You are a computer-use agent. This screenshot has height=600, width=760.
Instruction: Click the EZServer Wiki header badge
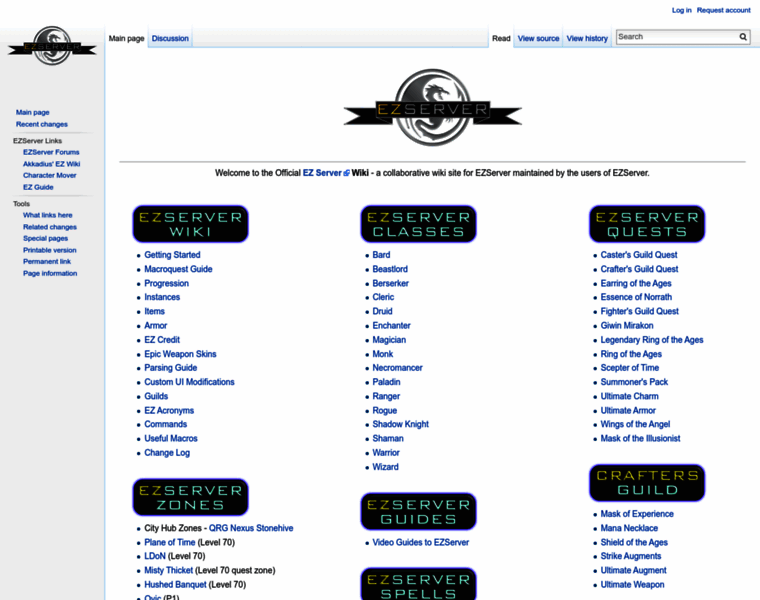tap(190, 224)
